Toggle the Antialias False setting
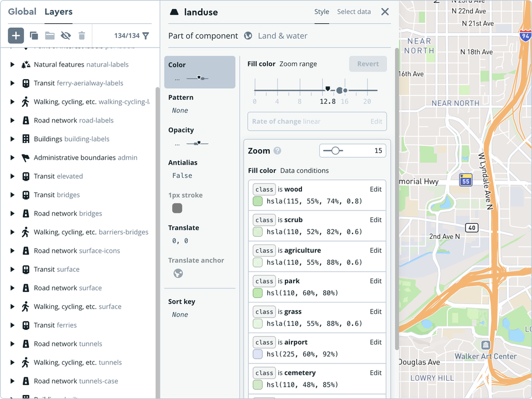 (182, 176)
